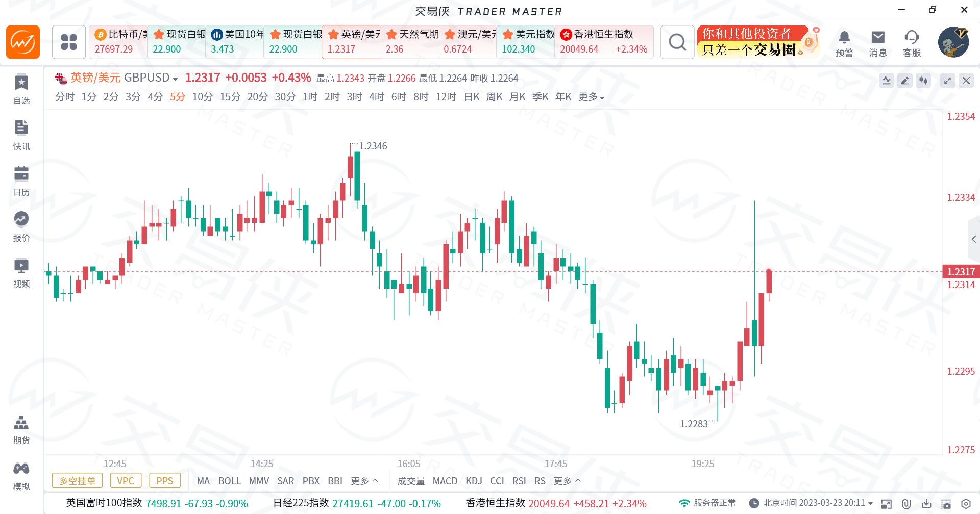
Task: Enable the SAR overlay indicator
Action: click(x=286, y=481)
